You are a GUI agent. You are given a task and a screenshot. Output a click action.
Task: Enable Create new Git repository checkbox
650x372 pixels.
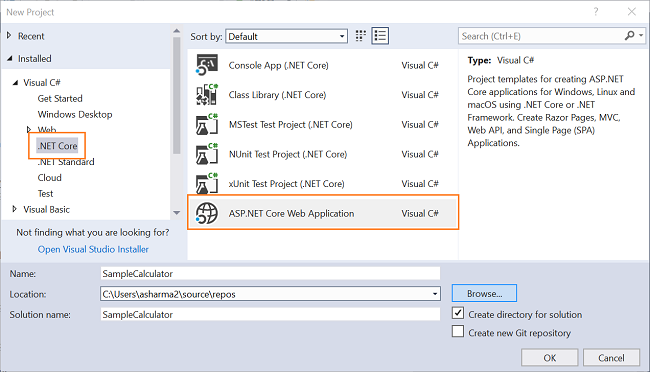pos(458,331)
